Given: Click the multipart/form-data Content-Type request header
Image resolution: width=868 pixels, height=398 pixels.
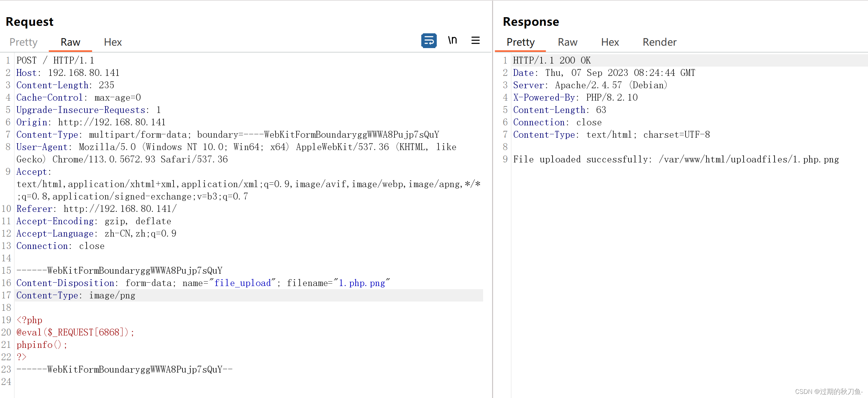Looking at the screenshot, I should click(x=228, y=135).
